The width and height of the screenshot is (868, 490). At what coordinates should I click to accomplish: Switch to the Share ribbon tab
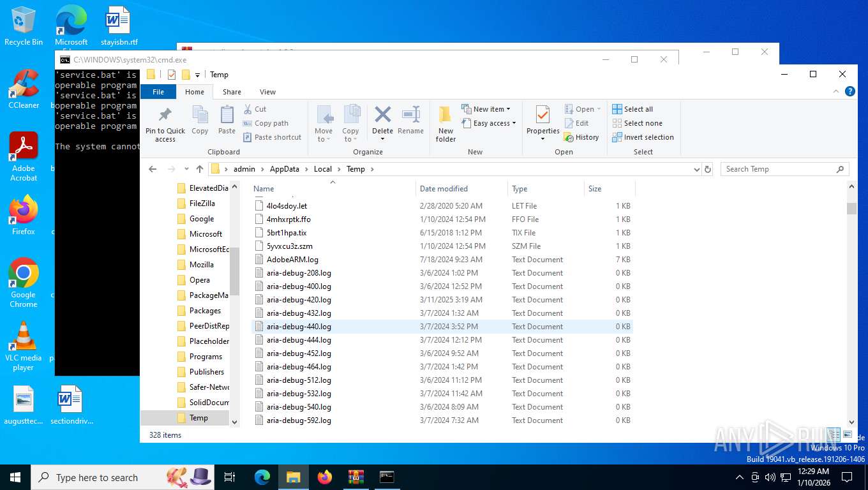pyautogui.click(x=232, y=92)
